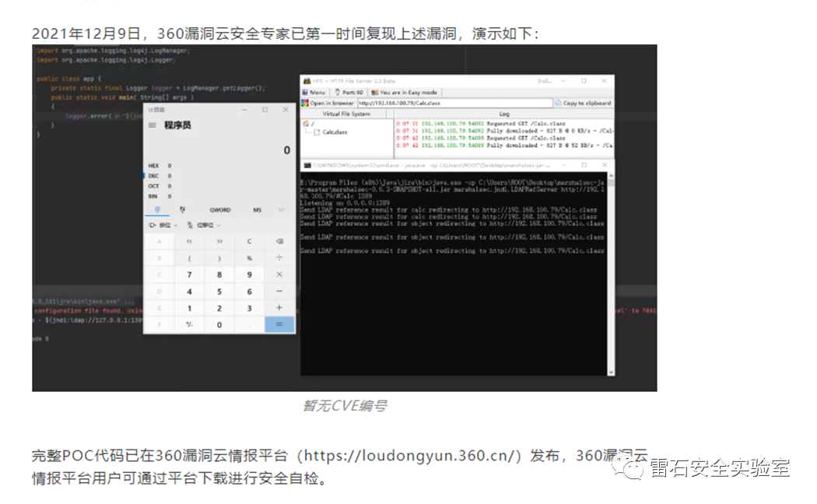Viewport: 817px width, 504px height.
Task: Select BIN number base
Action: (153, 196)
